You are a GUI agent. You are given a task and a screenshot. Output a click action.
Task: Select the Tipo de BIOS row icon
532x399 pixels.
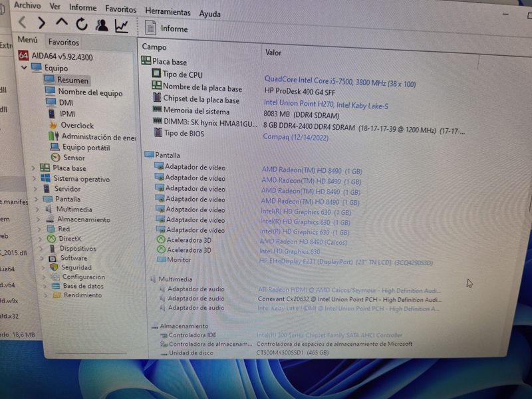(158, 132)
